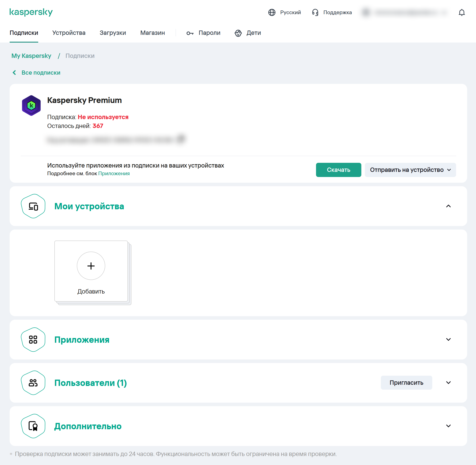Screen dimensions: 476x465
Task: Click the plus icon to add device
Action: [91, 266]
